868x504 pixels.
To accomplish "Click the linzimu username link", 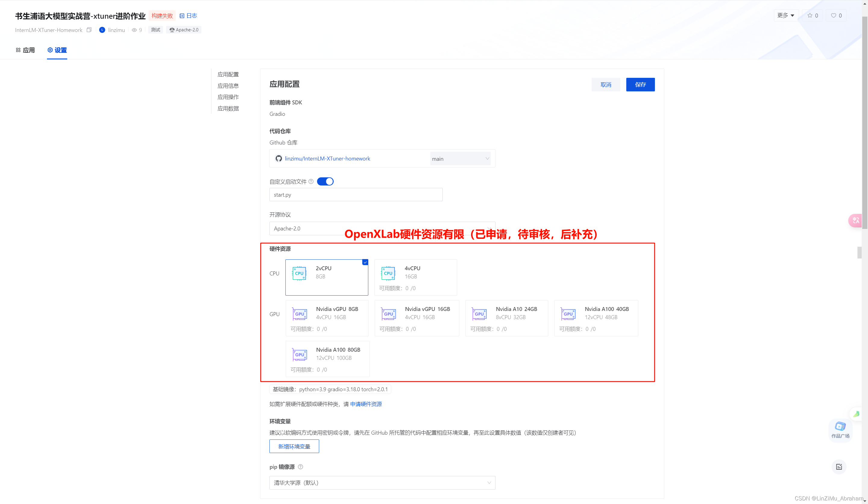I will (116, 30).
